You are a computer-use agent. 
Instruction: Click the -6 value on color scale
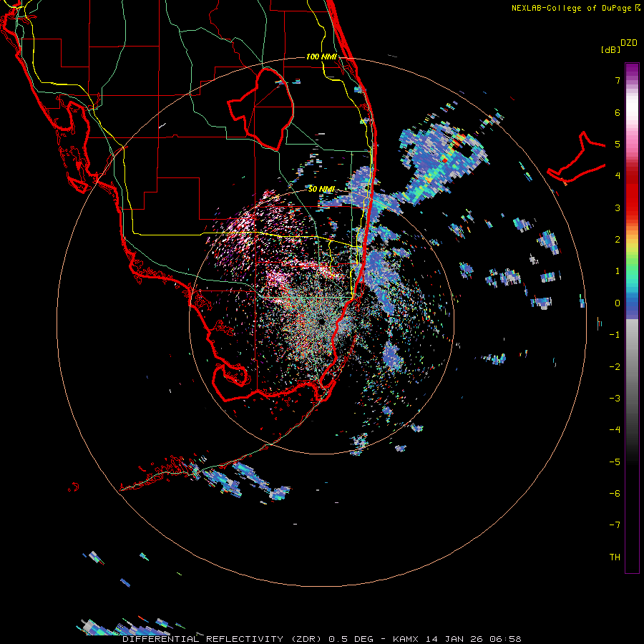pyautogui.click(x=615, y=494)
